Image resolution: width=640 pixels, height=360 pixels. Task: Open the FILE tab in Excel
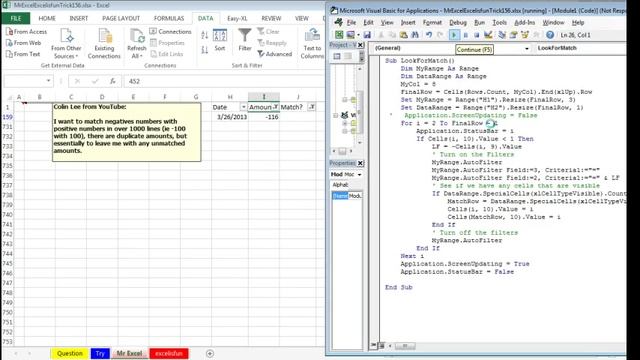click(x=16, y=18)
